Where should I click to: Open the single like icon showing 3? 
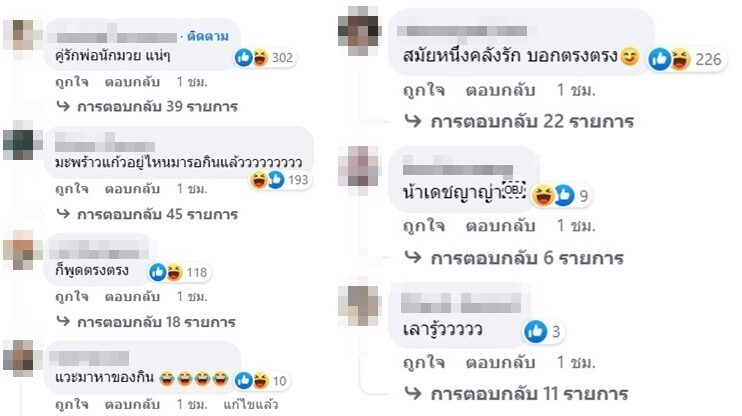tap(543, 331)
